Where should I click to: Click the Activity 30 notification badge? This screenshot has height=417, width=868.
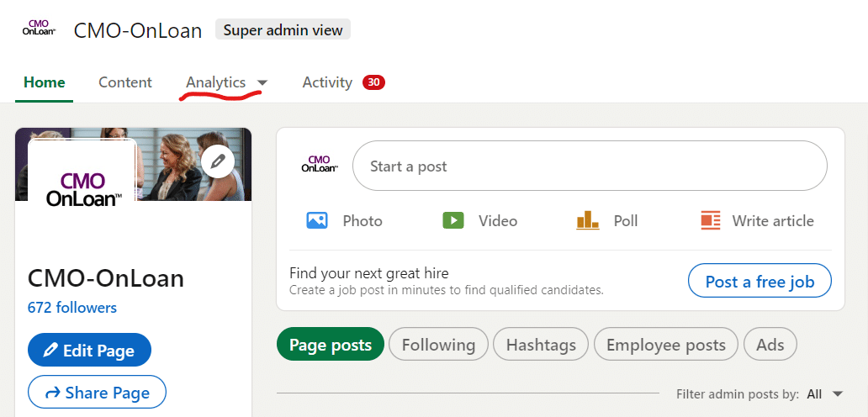point(373,82)
